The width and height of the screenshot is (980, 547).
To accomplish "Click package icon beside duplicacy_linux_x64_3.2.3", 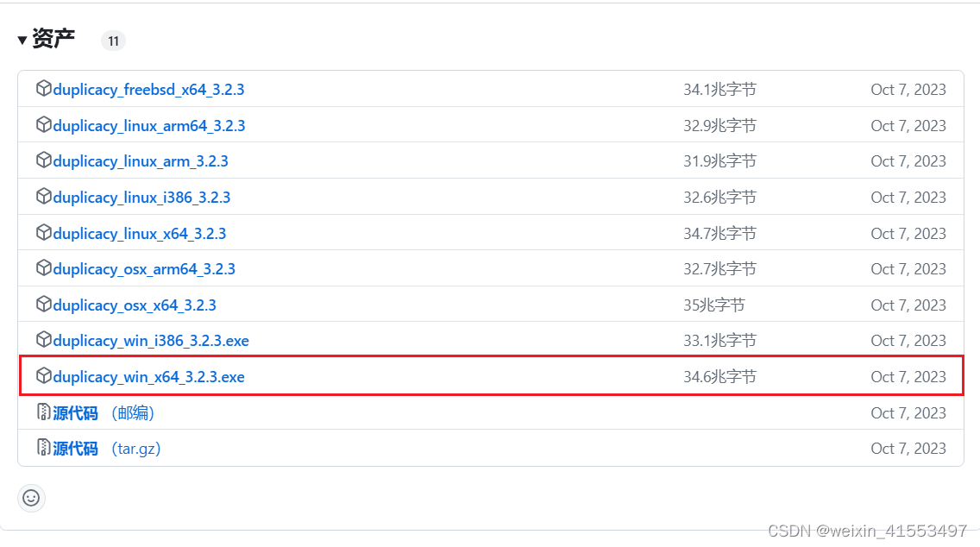I will pos(44,233).
